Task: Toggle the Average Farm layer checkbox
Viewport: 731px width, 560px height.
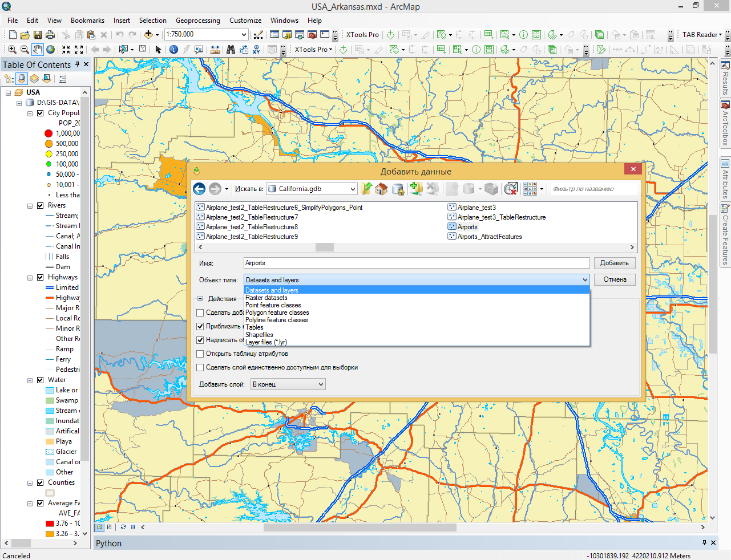Action: point(40,503)
